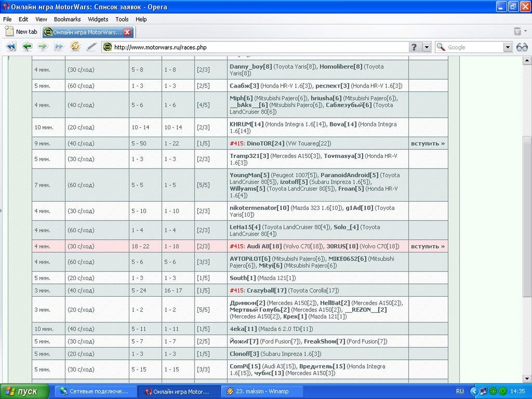This screenshot has width=532, height=399.
Task: Open player FreakShow[7] profile
Action: tap(324, 341)
